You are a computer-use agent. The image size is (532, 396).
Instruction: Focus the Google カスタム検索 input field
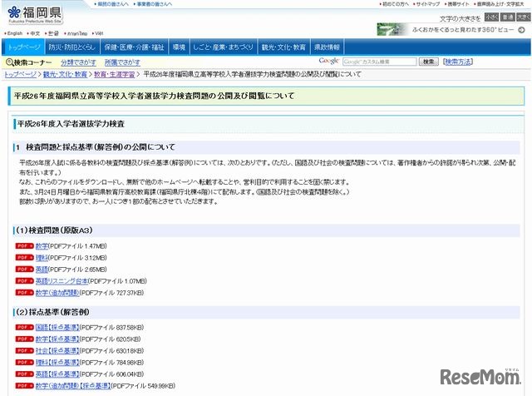[x=379, y=62]
